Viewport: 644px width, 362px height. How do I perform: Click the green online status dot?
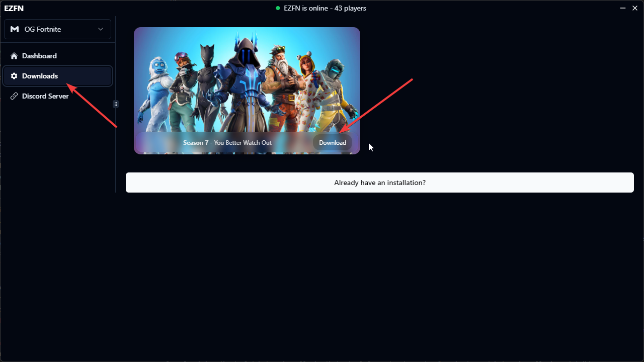pyautogui.click(x=278, y=8)
